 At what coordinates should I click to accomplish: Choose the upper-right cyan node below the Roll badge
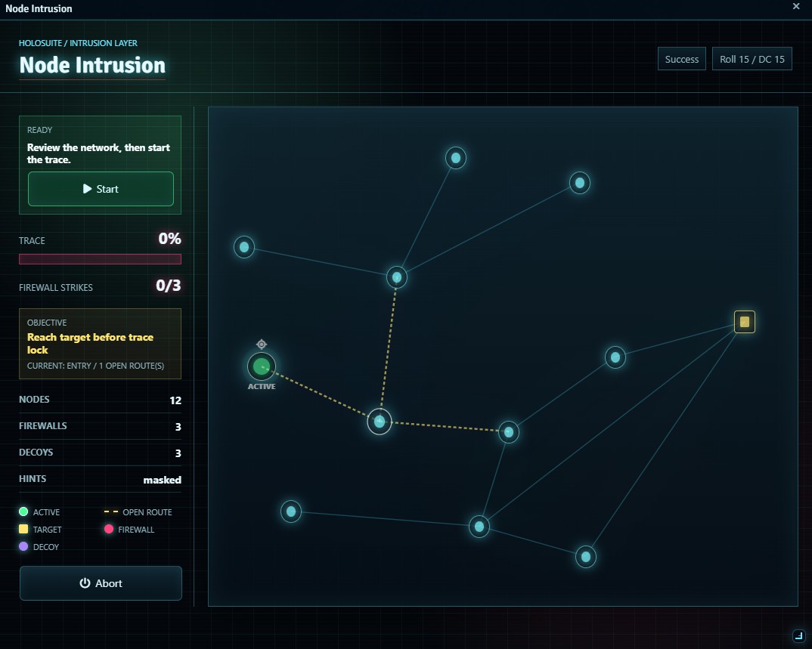coord(579,183)
